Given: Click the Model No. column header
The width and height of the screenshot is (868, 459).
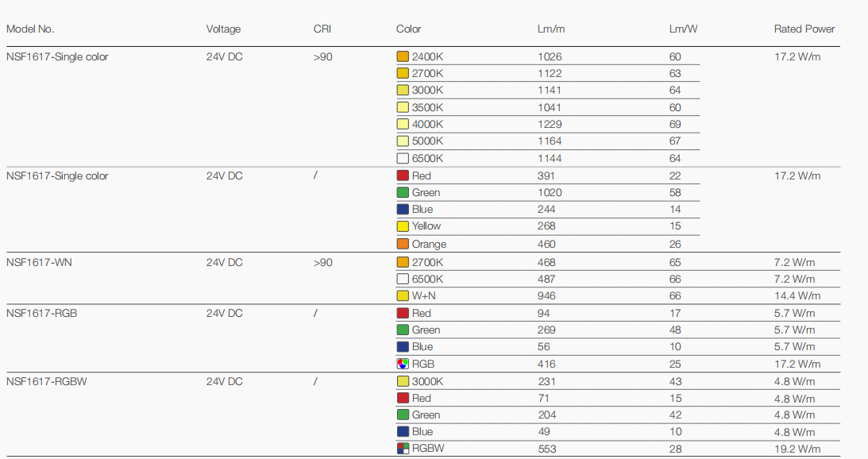Looking at the screenshot, I should (x=30, y=29).
